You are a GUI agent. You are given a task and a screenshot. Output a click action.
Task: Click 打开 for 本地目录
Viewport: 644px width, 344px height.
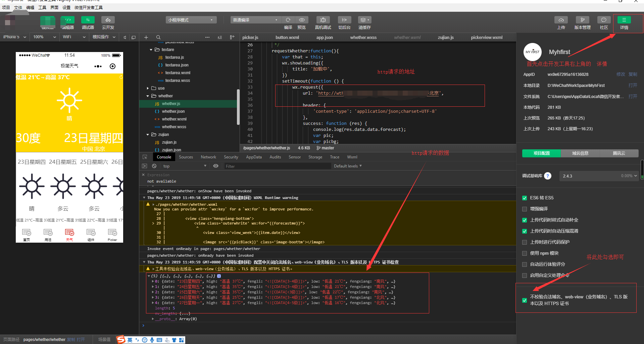pyautogui.click(x=633, y=86)
